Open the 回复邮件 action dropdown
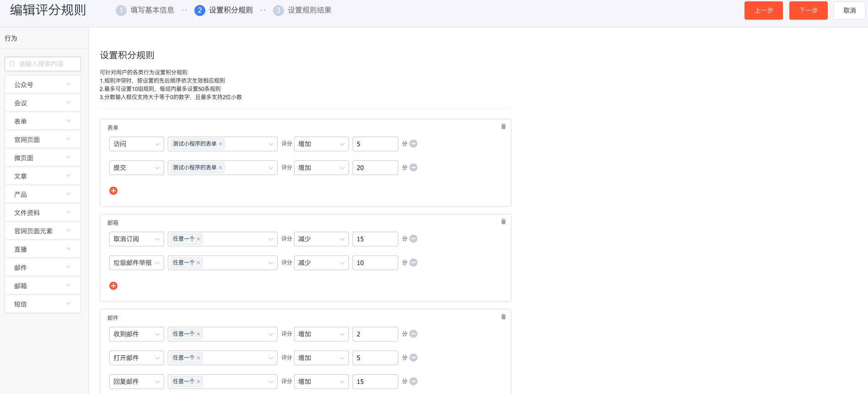 pos(137,382)
